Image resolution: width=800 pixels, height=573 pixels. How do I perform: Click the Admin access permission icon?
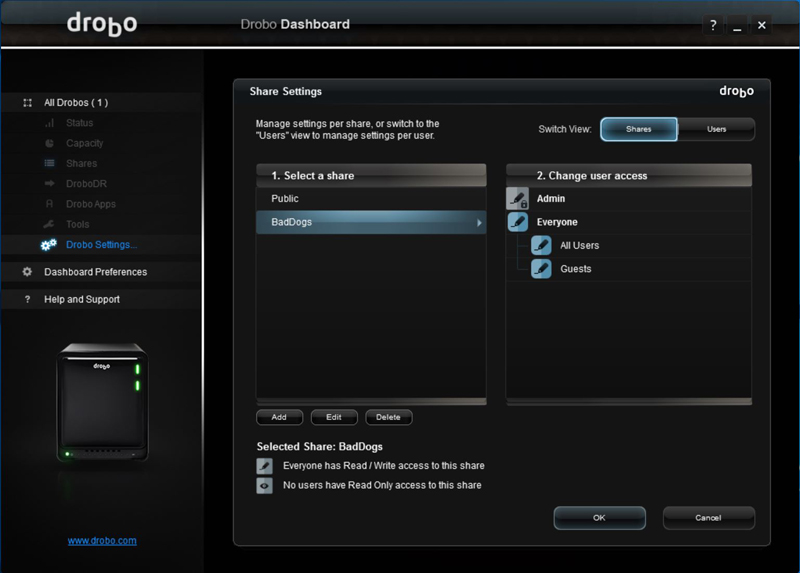pos(517,199)
